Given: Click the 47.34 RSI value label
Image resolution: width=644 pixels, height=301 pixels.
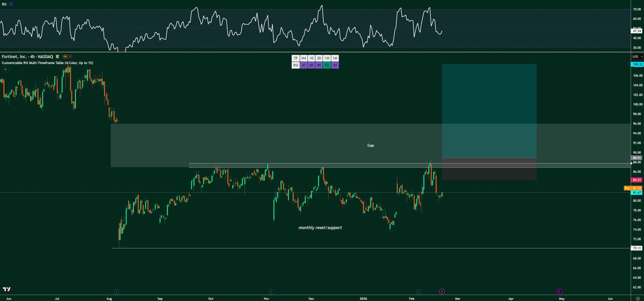Looking at the screenshot, I should pos(637,31).
